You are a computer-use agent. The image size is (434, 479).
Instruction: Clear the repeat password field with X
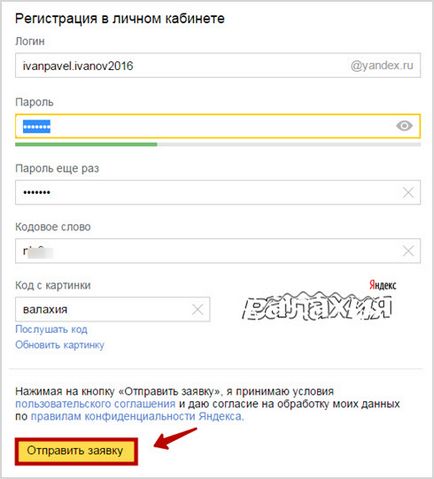408,192
